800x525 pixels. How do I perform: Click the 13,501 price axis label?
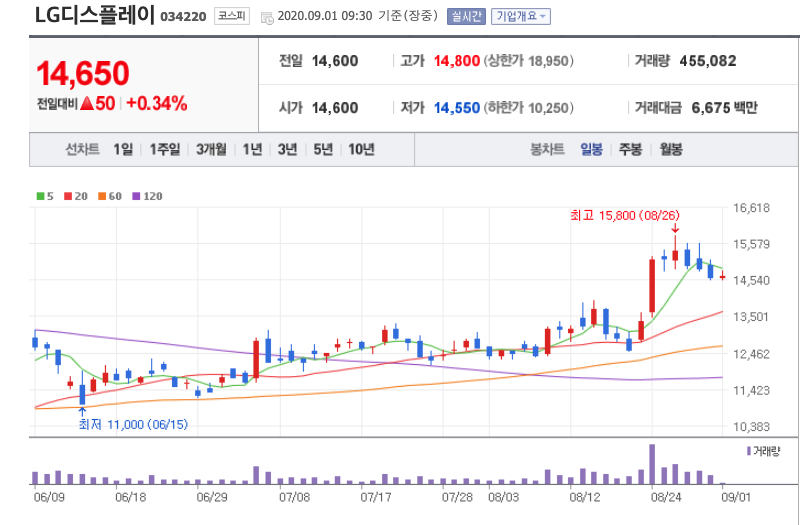pos(751,317)
